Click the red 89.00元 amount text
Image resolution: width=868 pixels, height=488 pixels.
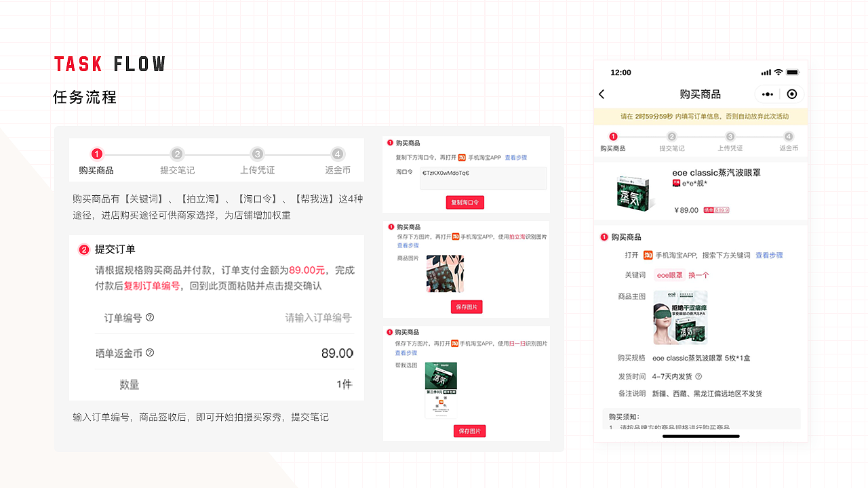coord(307,270)
